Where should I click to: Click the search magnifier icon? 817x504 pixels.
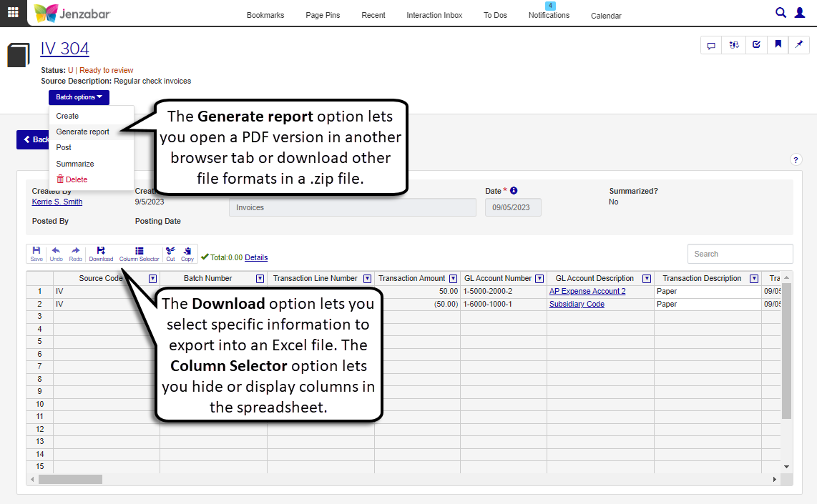(781, 12)
